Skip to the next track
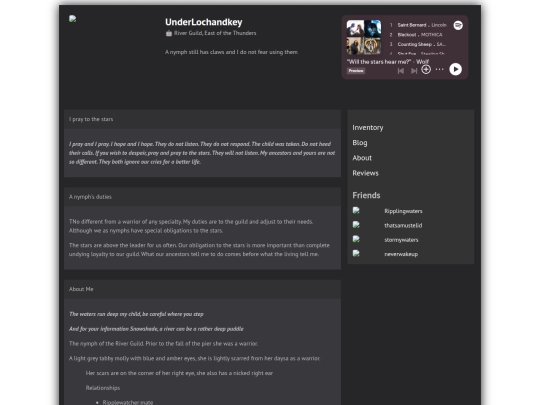The width and height of the screenshot is (540, 405). [x=414, y=71]
